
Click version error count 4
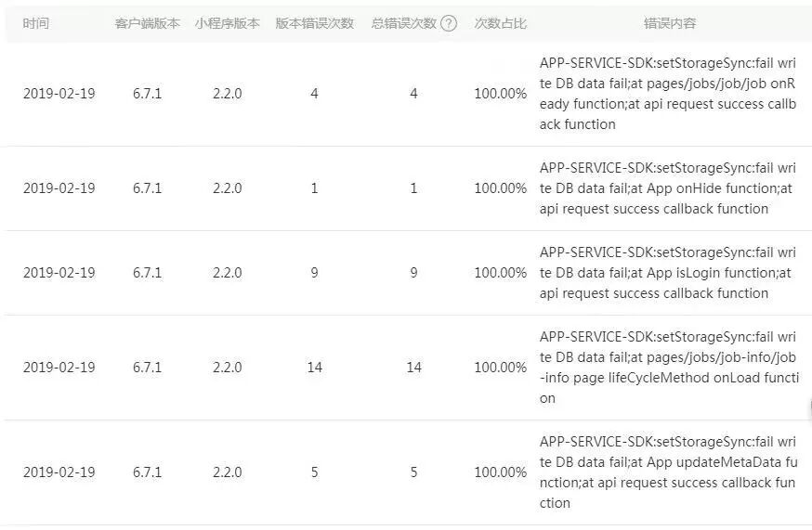click(314, 94)
